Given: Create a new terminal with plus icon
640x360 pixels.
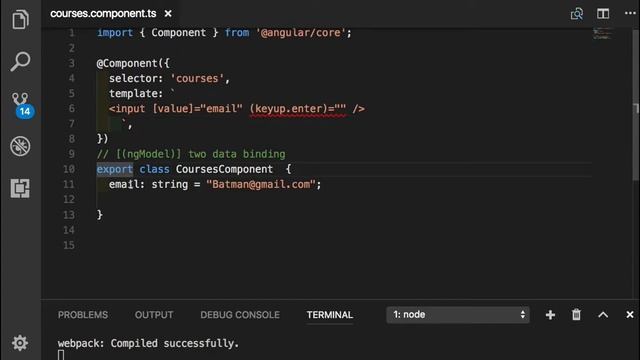Looking at the screenshot, I should [x=550, y=315].
